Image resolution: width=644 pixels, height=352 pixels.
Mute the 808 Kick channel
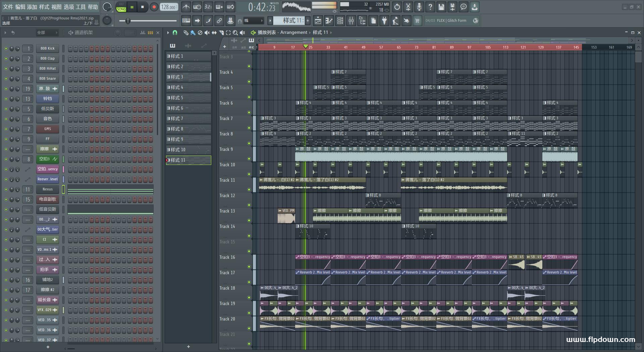6,49
